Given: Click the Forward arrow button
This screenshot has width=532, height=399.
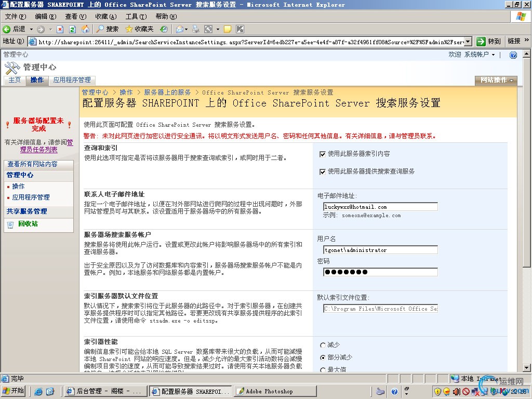Looking at the screenshot, I should click(x=41, y=29).
